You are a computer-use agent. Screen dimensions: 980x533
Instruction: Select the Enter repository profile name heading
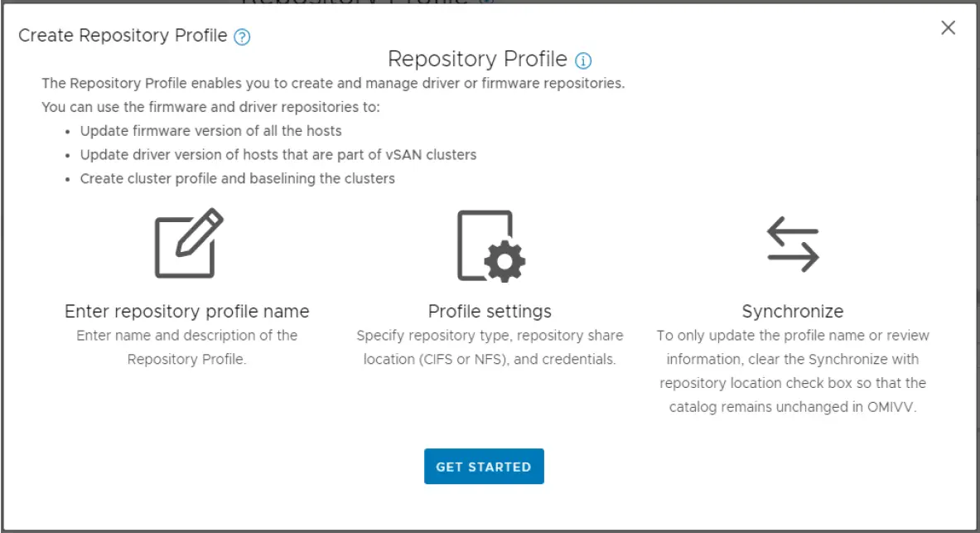pos(186,312)
